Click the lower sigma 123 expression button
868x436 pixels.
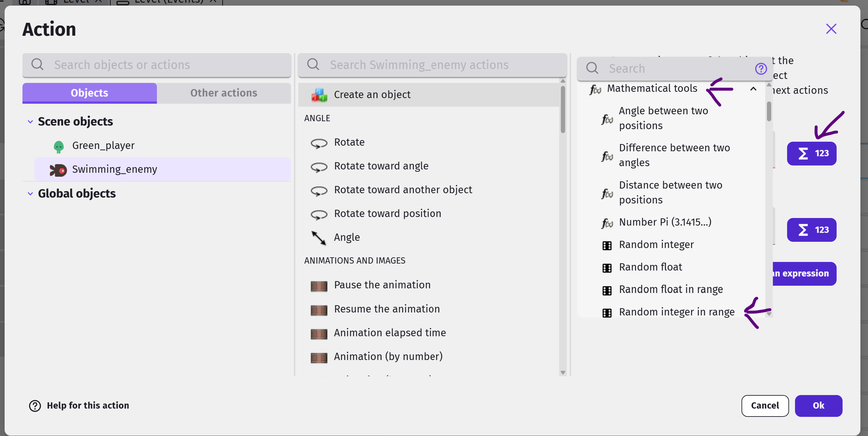[812, 230]
